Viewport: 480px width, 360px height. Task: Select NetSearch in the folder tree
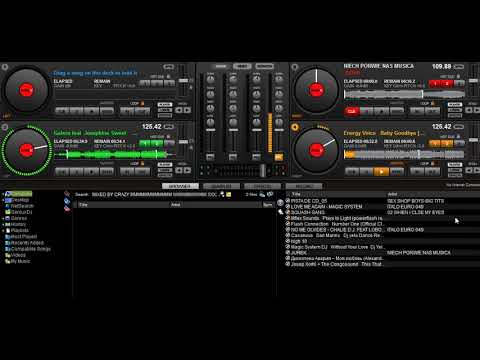click(22, 206)
